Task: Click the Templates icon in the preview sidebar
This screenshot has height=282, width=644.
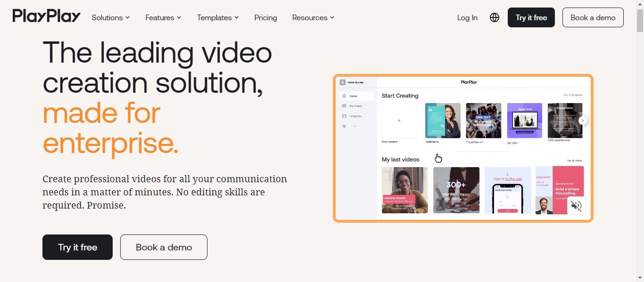Action: [344, 116]
